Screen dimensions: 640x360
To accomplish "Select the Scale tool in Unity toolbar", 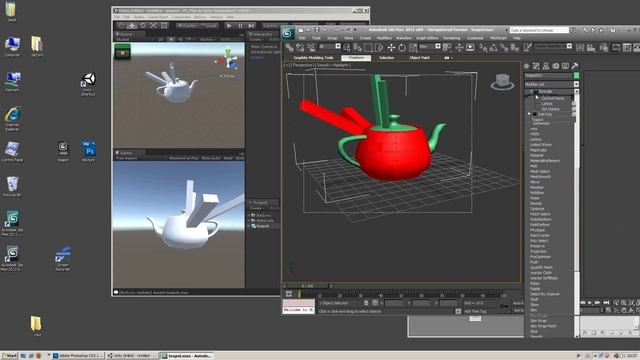I will (x=153, y=26).
